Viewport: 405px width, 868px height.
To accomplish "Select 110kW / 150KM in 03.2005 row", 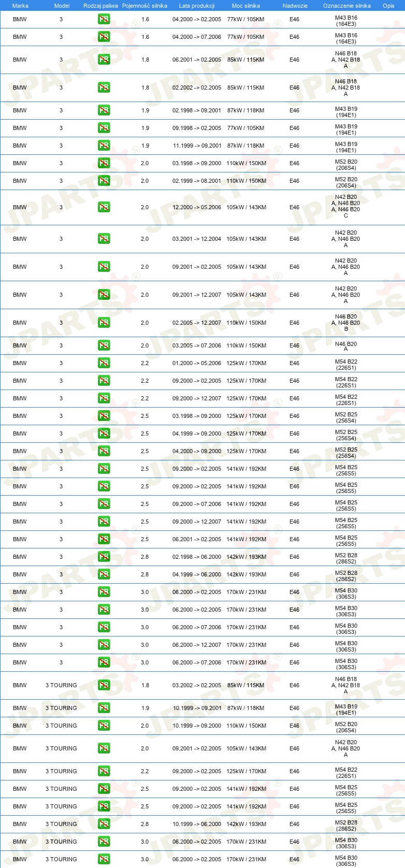I will coord(246,345).
